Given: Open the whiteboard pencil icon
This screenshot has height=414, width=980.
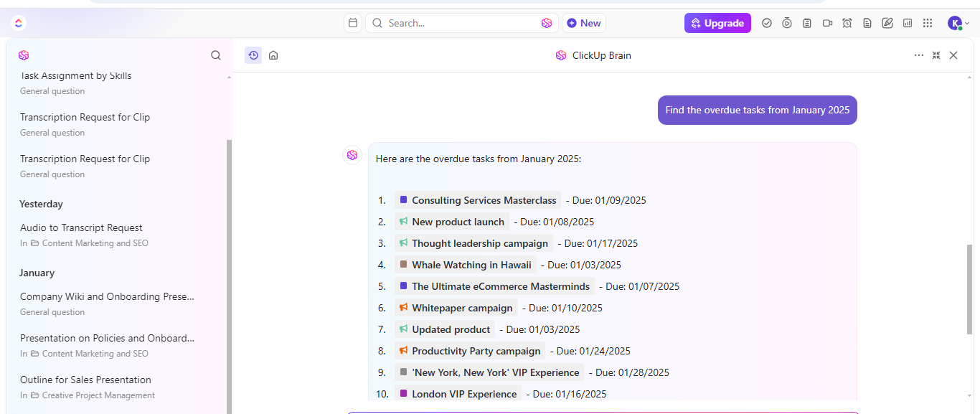Looking at the screenshot, I should coord(887,23).
